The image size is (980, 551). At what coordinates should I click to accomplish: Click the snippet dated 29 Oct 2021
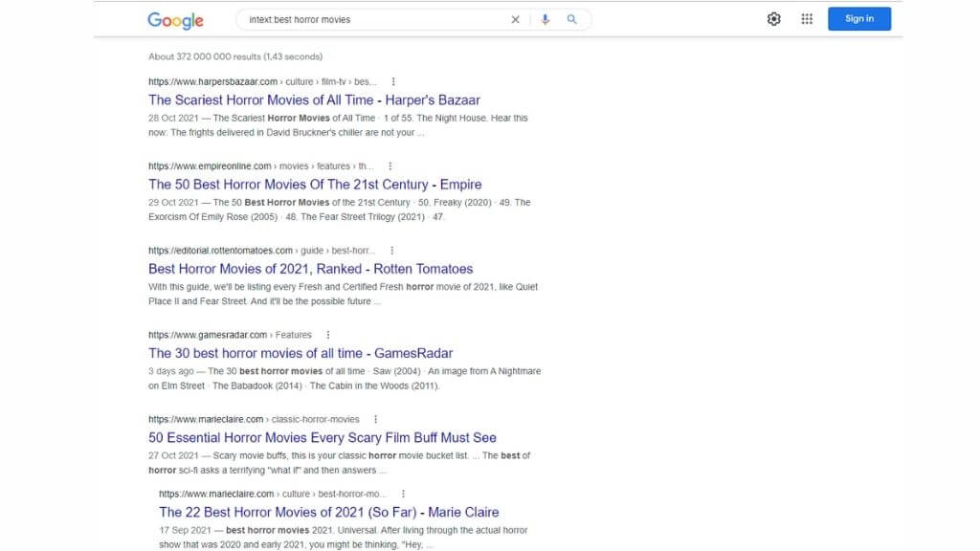[x=340, y=209]
